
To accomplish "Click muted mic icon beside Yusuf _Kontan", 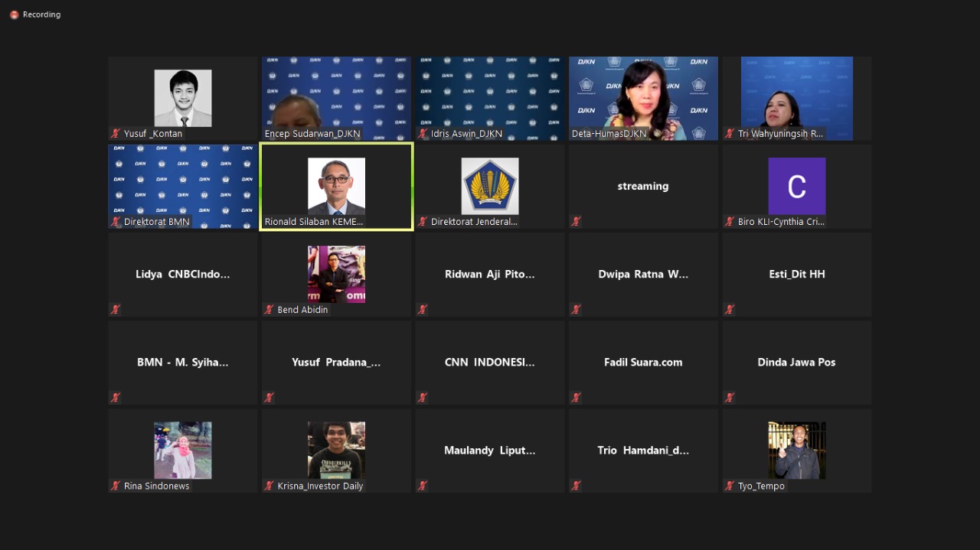I will (116, 134).
